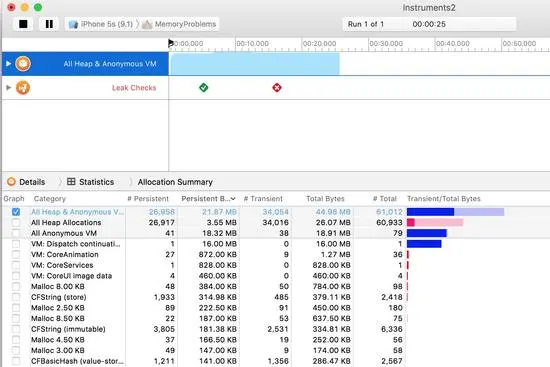Viewport: 550px width, 367px height.
Task: Sort by the Category column header
Action: (49, 199)
